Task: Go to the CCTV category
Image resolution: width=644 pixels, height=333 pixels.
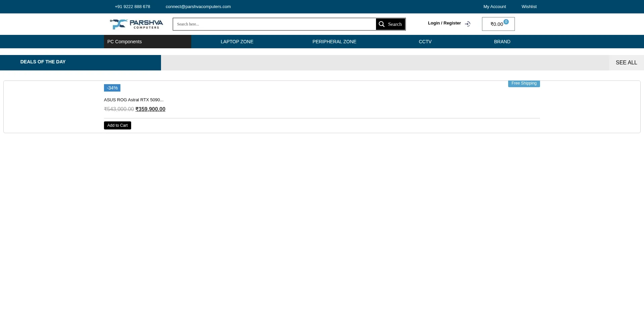Action: (x=425, y=42)
